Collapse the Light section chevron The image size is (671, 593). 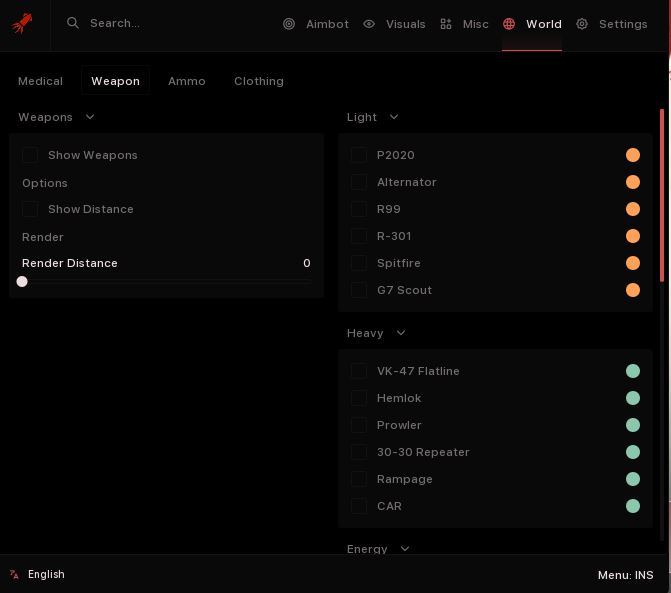click(x=394, y=117)
